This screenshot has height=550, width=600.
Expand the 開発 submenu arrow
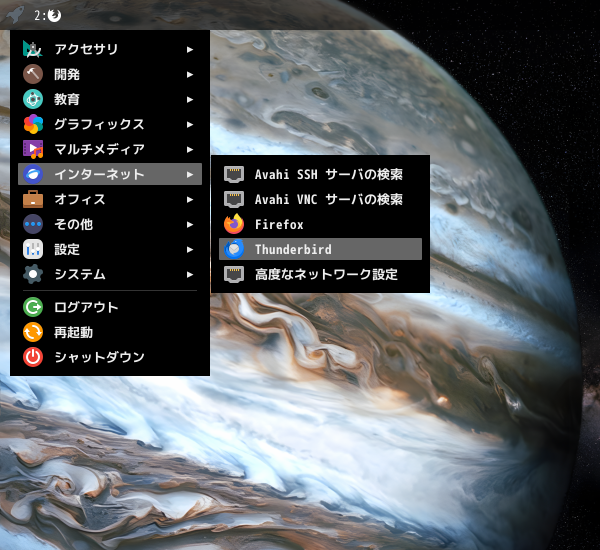(190, 75)
